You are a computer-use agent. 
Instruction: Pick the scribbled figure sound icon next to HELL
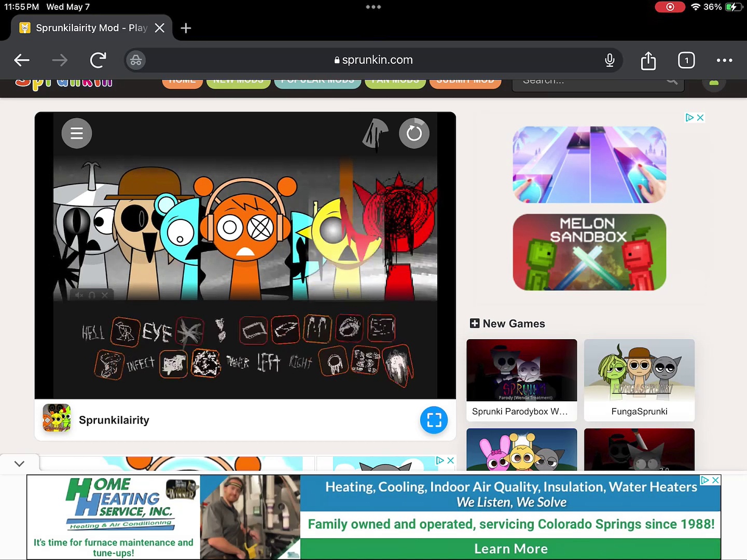tap(125, 332)
